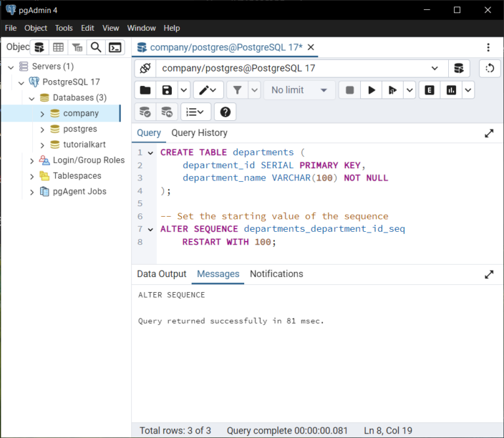Open the Data Output tab

161,274
